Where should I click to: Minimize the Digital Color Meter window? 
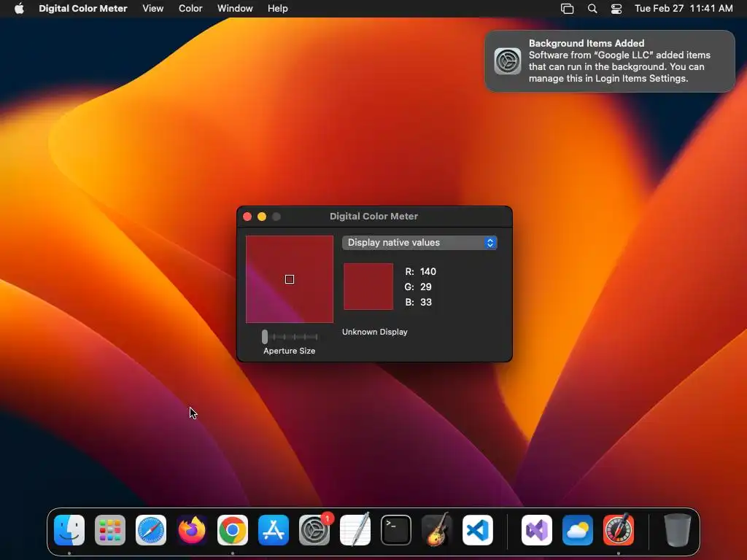262,217
